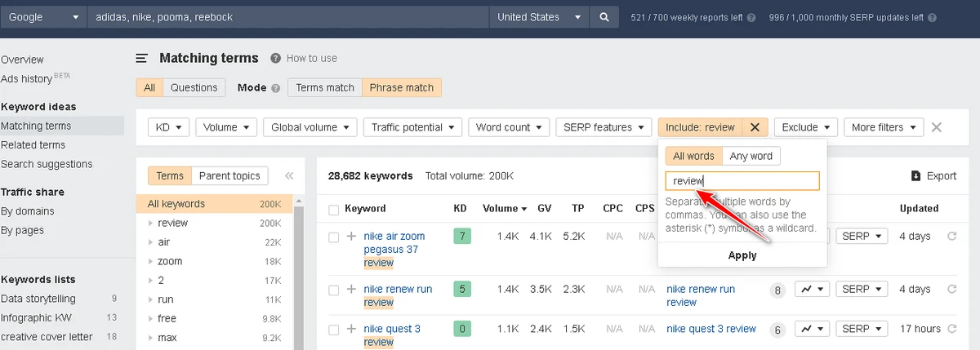Collapse the Terms sidebar with double chevron
The image size is (980, 350).
pos(289,175)
